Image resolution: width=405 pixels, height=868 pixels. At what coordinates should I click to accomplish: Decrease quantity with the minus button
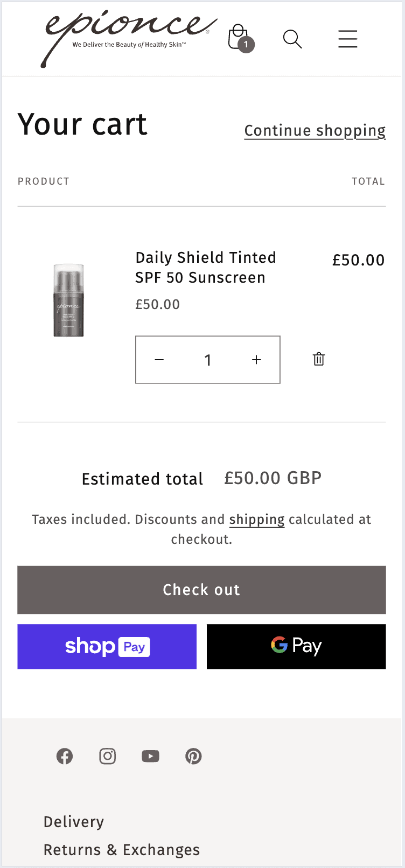tap(159, 360)
